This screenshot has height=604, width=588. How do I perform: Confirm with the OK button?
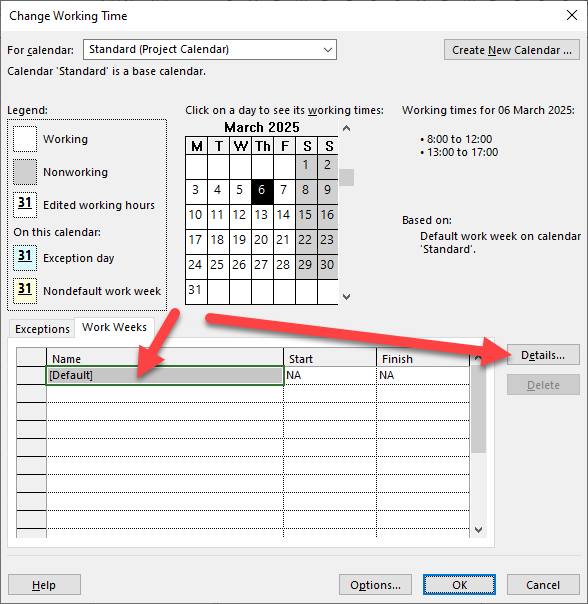click(x=459, y=585)
